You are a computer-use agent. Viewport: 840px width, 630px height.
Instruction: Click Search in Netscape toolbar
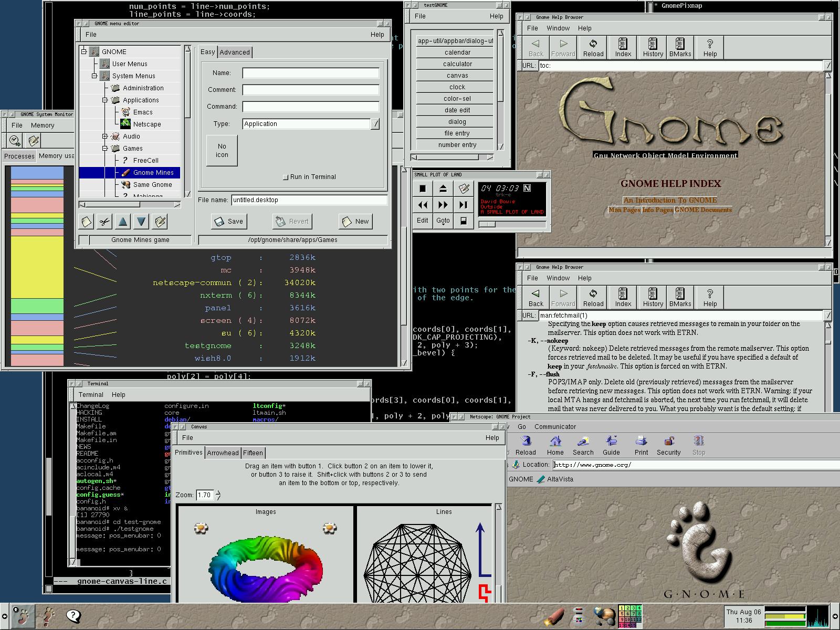[583, 446]
